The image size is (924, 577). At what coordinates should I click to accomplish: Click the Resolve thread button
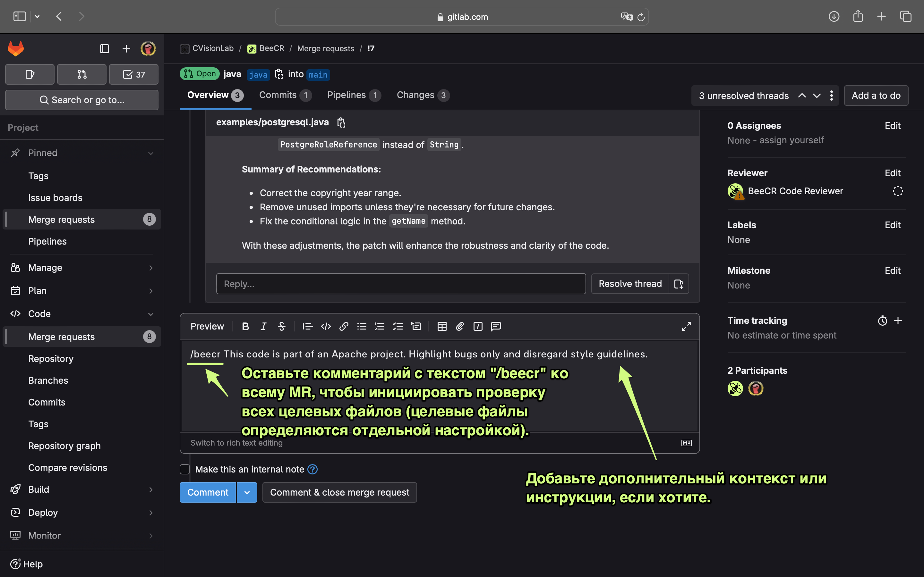pos(630,284)
